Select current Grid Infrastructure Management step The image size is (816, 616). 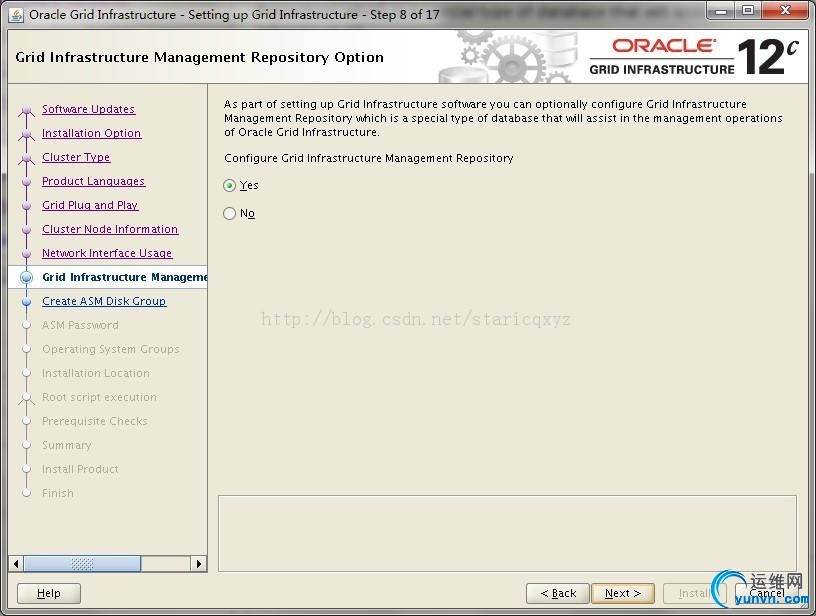pos(125,277)
